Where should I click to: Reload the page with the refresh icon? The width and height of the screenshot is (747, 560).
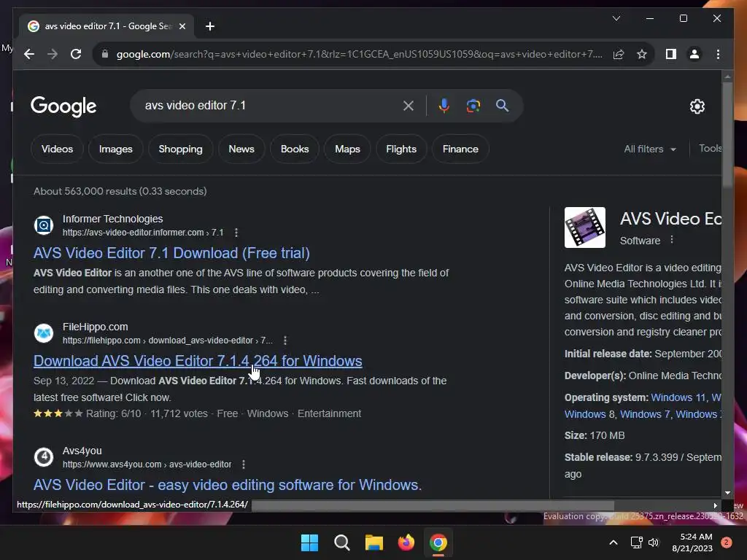(x=76, y=54)
